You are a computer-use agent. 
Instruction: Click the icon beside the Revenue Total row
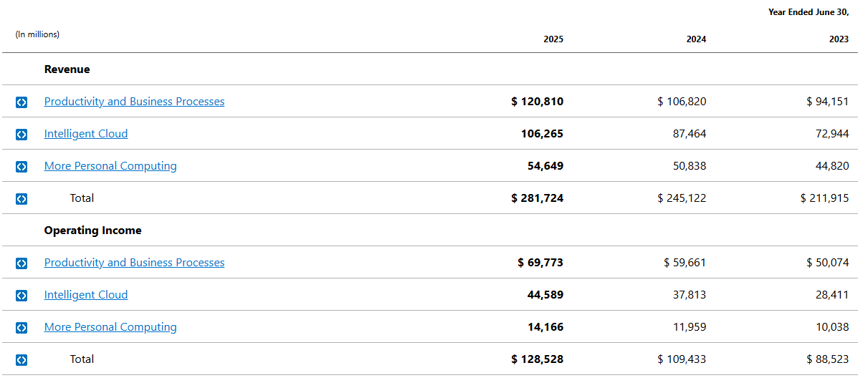point(22,199)
